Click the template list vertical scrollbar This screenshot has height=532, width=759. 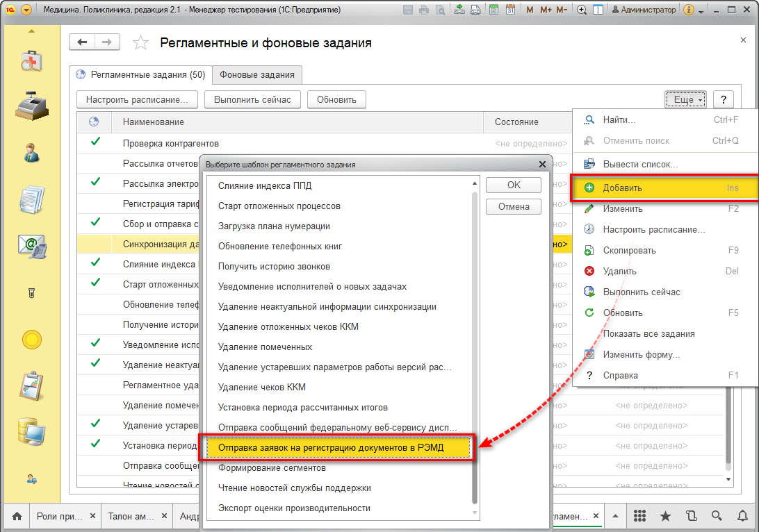474,346
